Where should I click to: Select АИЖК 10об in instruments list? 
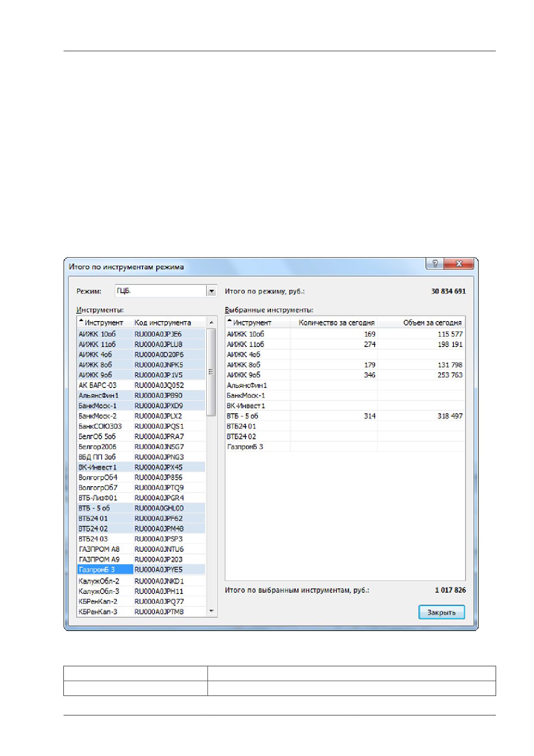pyautogui.click(x=141, y=334)
